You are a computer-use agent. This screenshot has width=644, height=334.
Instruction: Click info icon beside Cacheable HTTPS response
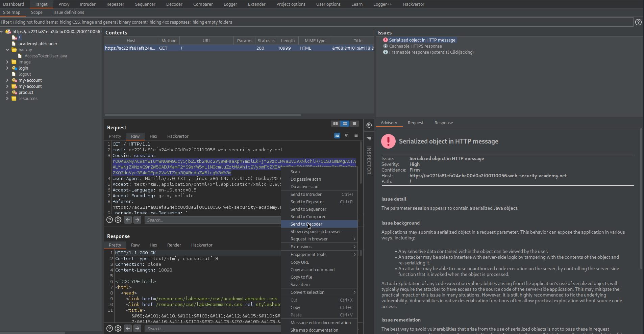tap(385, 46)
